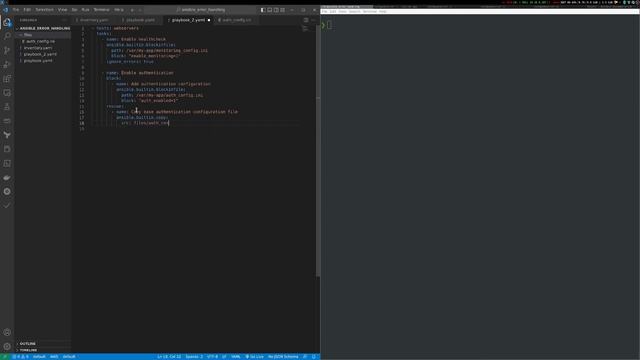Open the Customize Layout icon

(282, 10)
